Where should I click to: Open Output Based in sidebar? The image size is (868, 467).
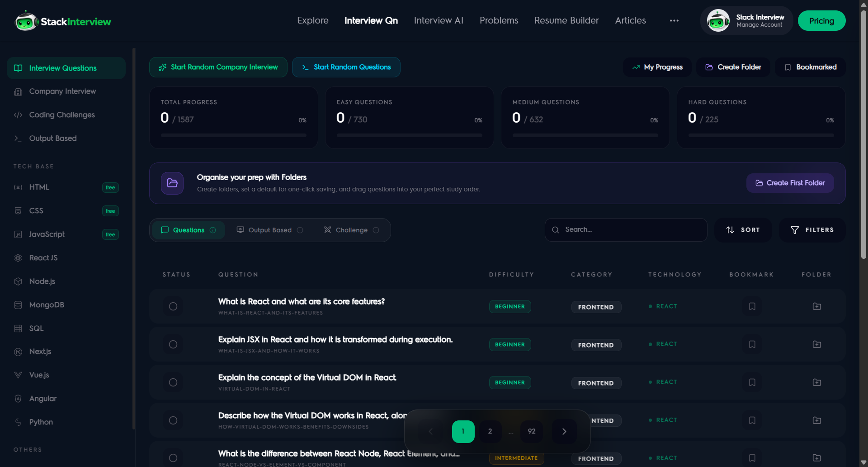(x=66, y=138)
